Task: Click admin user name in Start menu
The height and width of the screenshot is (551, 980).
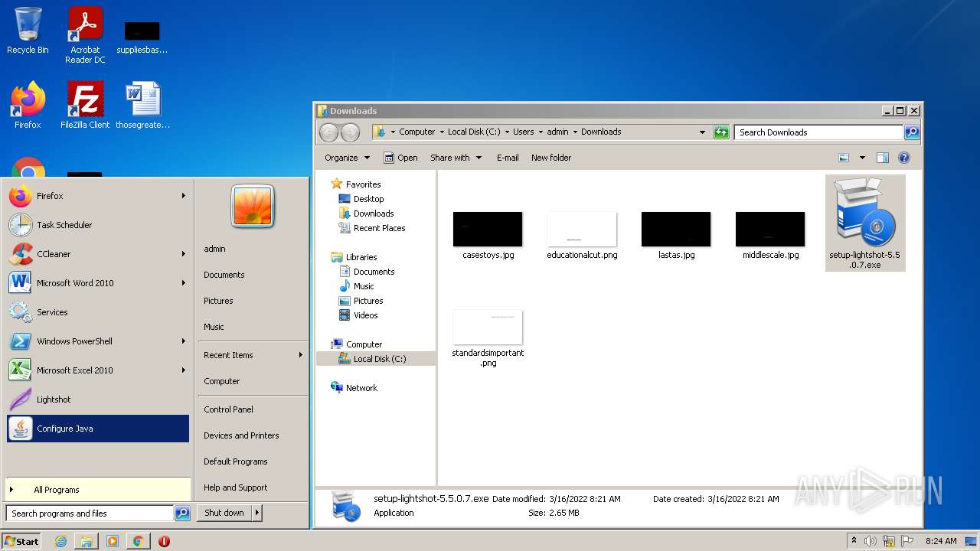Action: tap(215, 249)
